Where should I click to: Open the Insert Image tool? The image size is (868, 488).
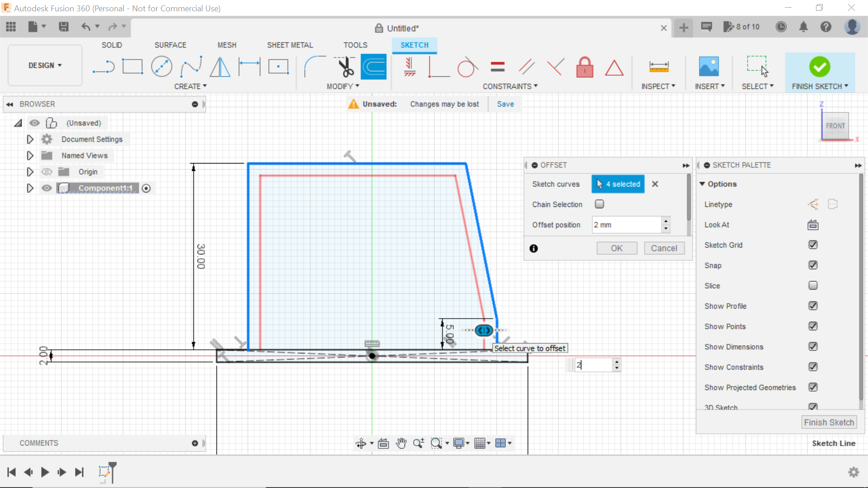[709, 66]
